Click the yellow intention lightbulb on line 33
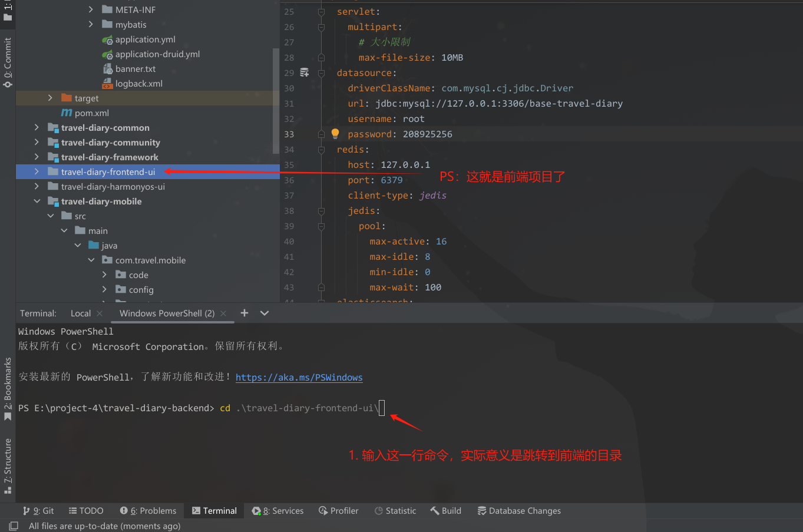Viewport: 803px width, 532px height. click(x=335, y=134)
